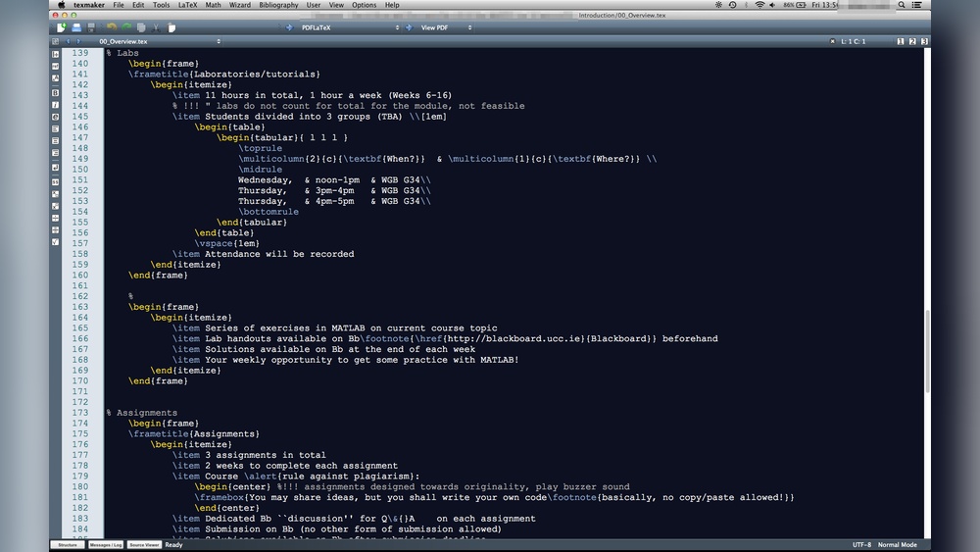Apply bold formatting from the left sidebar
This screenshot has height=552, width=980.
click(x=55, y=91)
